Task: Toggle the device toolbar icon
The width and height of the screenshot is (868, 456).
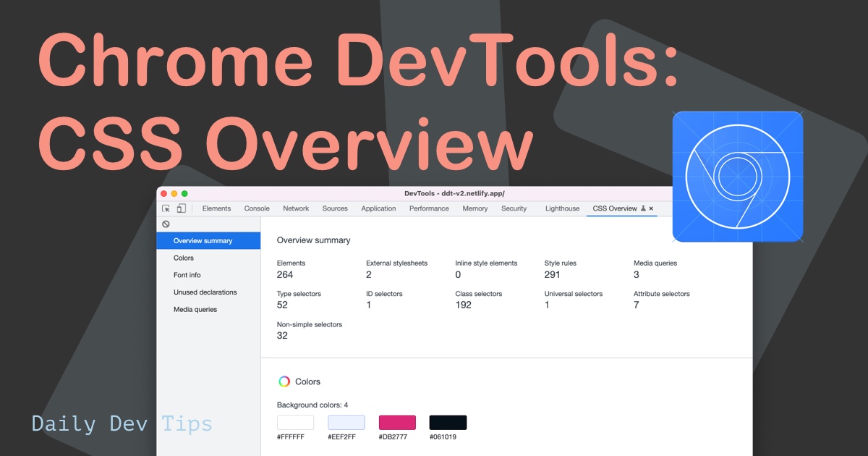Action: pos(181,208)
